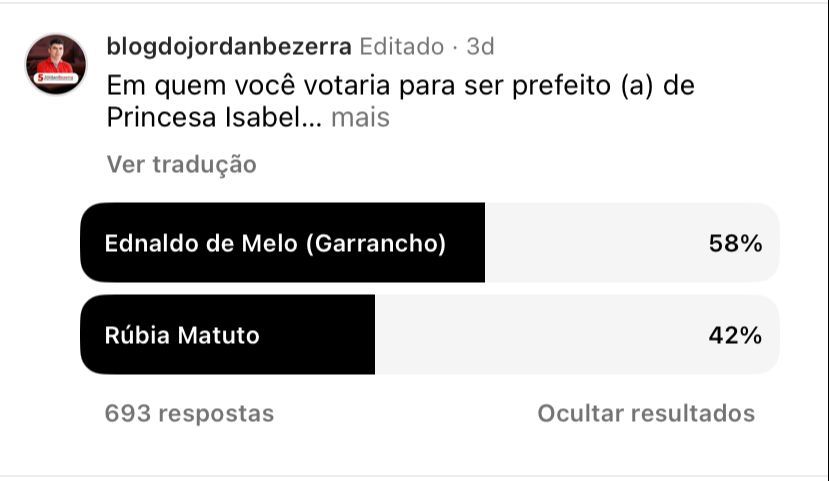The height and width of the screenshot is (481, 829).
Task: Click the "Rúbia Matuto" name label
Action: pyautogui.click(x=181, y=336)
